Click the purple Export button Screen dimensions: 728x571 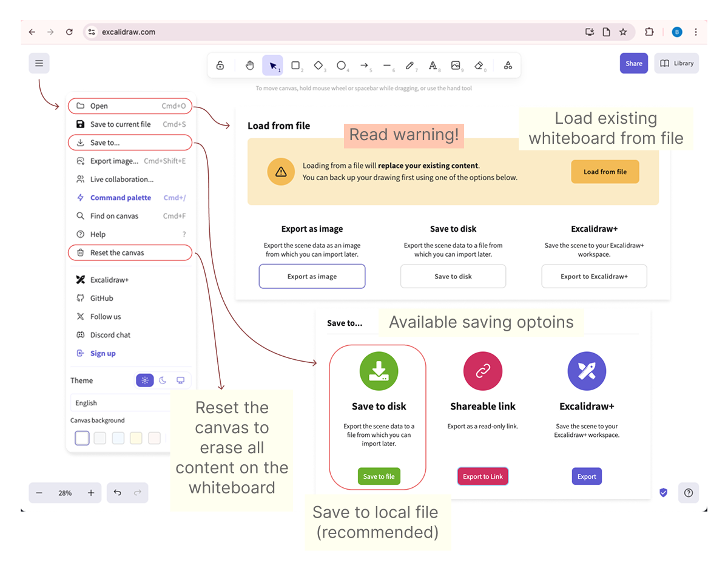click(x=587, y=476)
